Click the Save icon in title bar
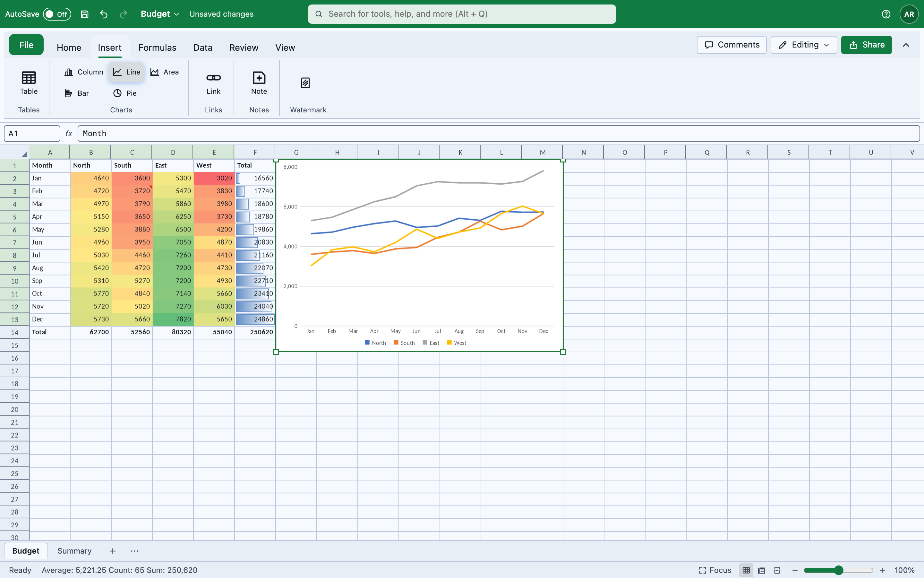The width and height of the screenshot is (924, 578). point(84,14)
